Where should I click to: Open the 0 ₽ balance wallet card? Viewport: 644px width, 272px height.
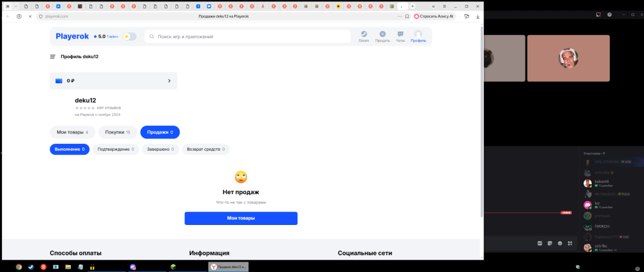(113, 81)
